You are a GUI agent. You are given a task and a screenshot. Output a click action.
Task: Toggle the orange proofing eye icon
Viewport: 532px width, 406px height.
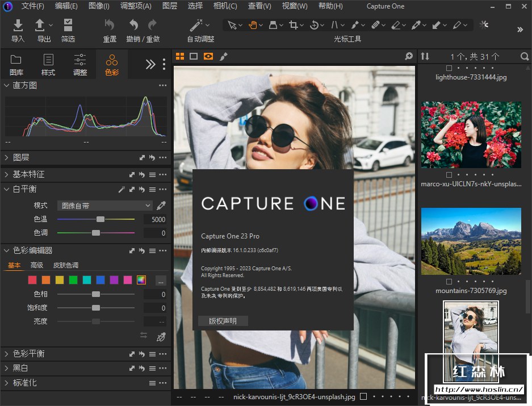(x=208, y=56)
